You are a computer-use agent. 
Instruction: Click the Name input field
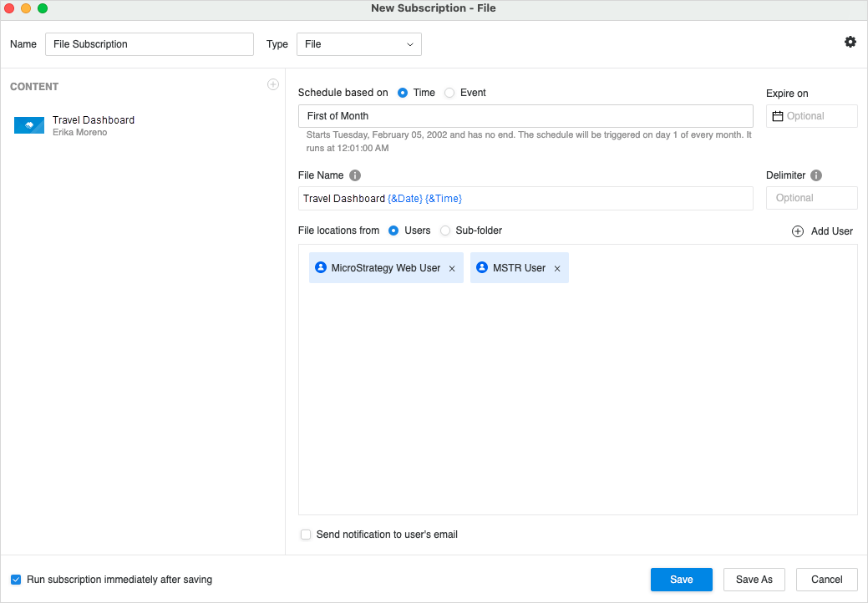click(x=149, y=44)
